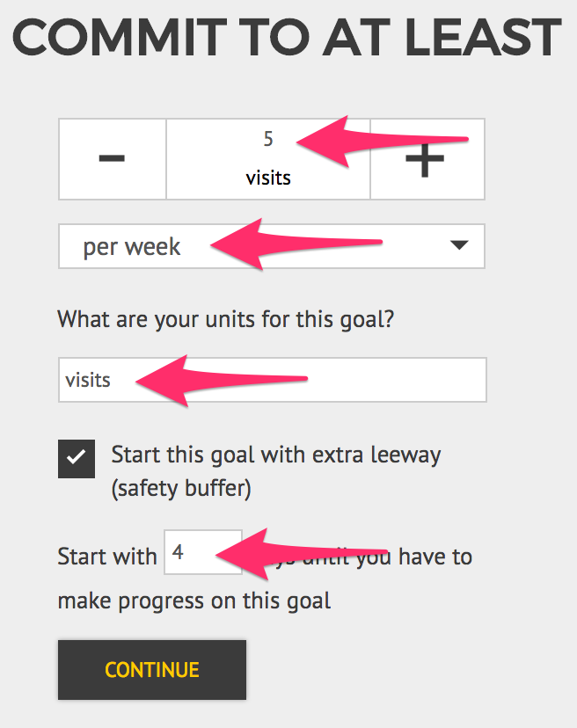Image resolution: width=577 pixels, height=728 pixels.
Task: Select the field containing 4 leeway days
Action: 203,553
